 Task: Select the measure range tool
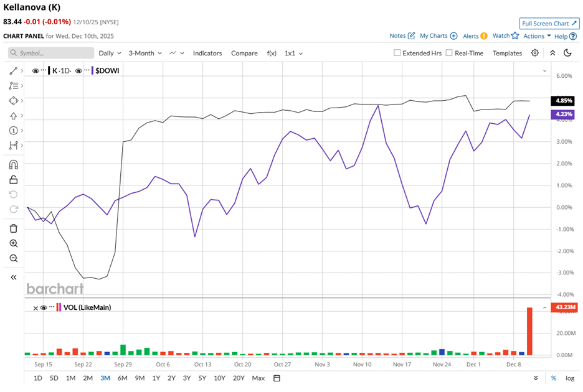13,145
